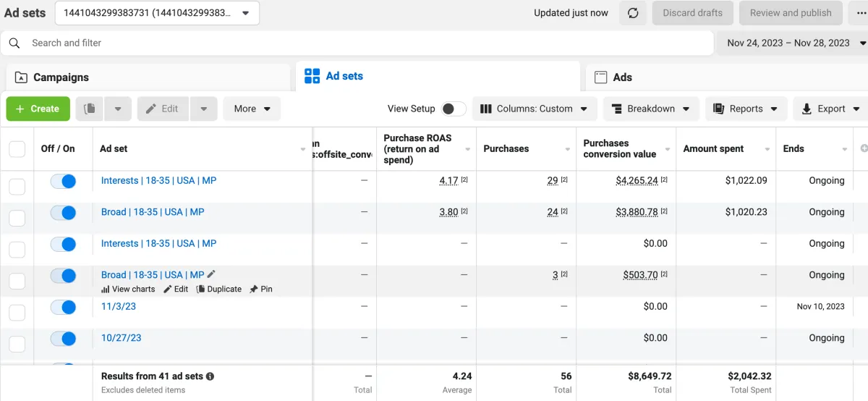Open the account selector dropdown
The image size is (868, 401).
point(157,13)
